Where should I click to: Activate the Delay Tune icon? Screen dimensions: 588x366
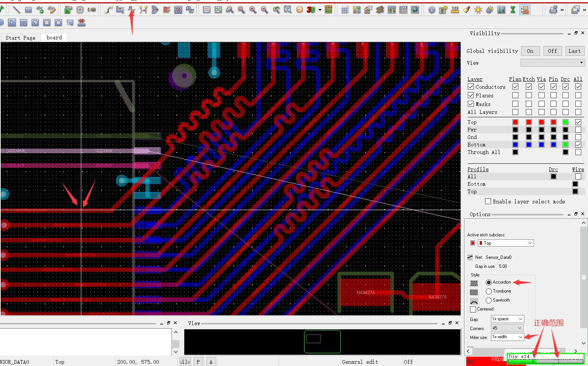[131, 10]
